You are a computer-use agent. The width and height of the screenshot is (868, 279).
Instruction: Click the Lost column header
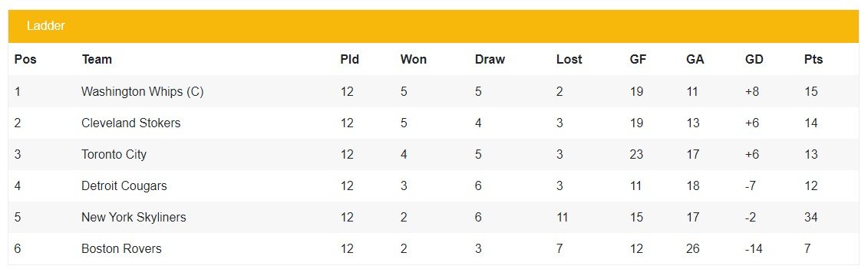point(569,59)
